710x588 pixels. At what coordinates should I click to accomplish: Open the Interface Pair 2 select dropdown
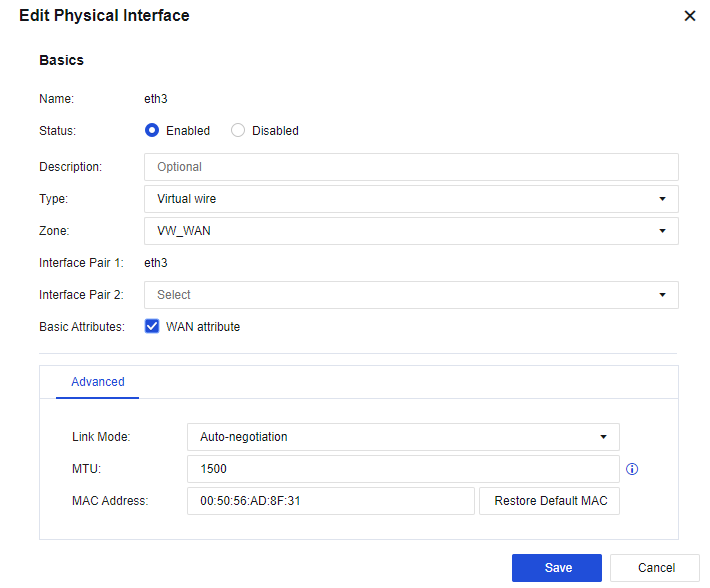411,295
